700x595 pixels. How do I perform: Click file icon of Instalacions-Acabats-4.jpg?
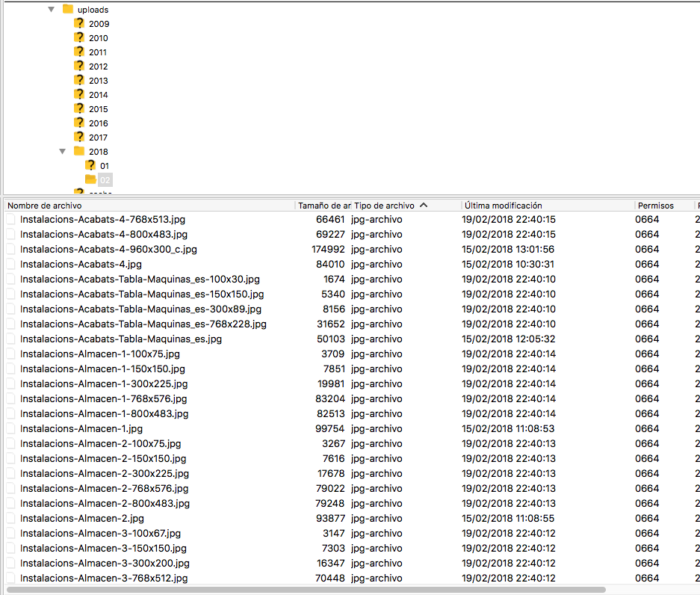click(x=10, y=265)
